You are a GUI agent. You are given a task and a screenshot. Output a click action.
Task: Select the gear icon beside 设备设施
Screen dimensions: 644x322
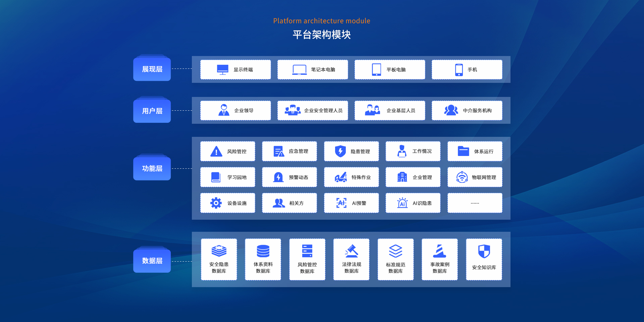coord(216,203)
